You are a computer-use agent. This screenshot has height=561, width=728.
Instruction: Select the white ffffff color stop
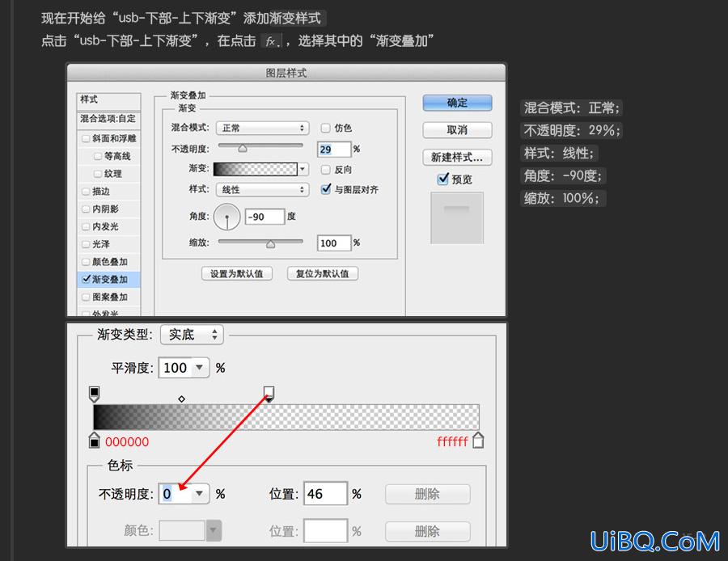point(478,441)
